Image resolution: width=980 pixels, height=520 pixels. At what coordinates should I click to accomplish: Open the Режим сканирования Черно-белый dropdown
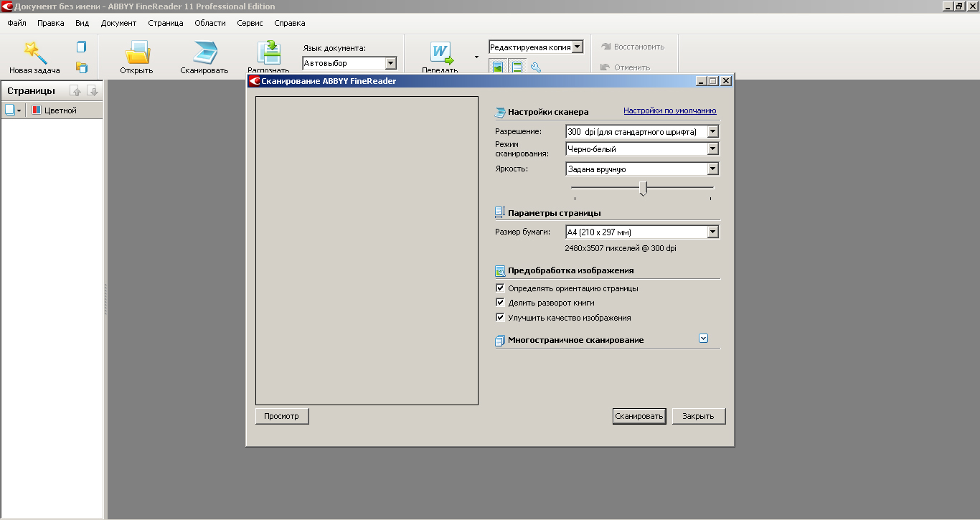[x=712, y=149]
